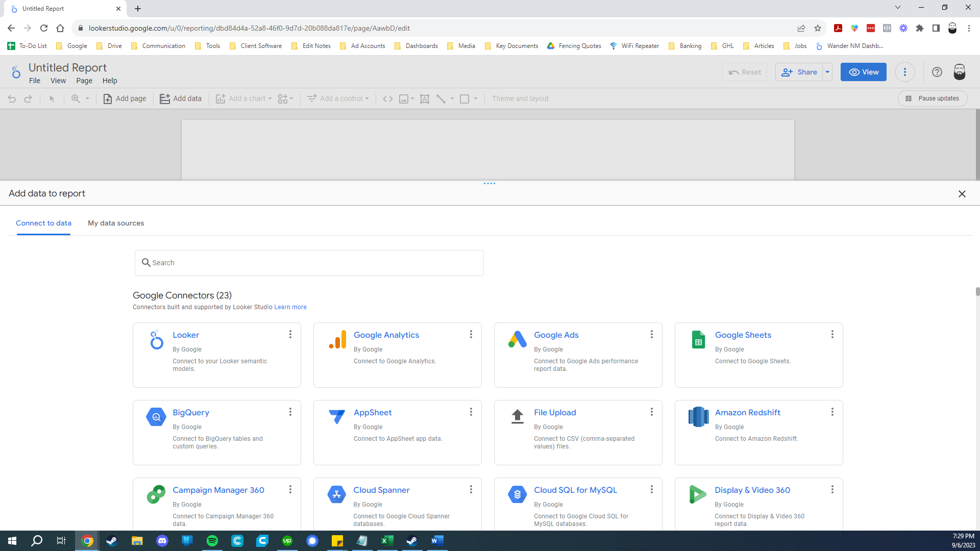Click the BigQuery hexagon icon
The height and width of the screenshot is (551, 980).
tap(156, 417)
